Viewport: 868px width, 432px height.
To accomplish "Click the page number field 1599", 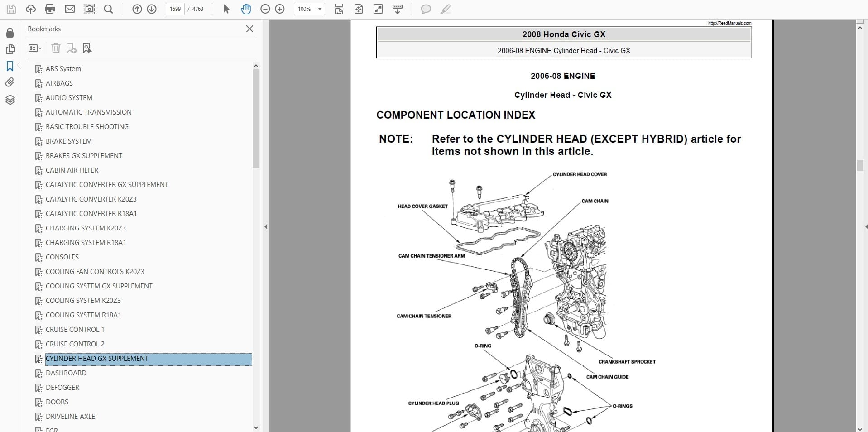I will coord(175,9).
